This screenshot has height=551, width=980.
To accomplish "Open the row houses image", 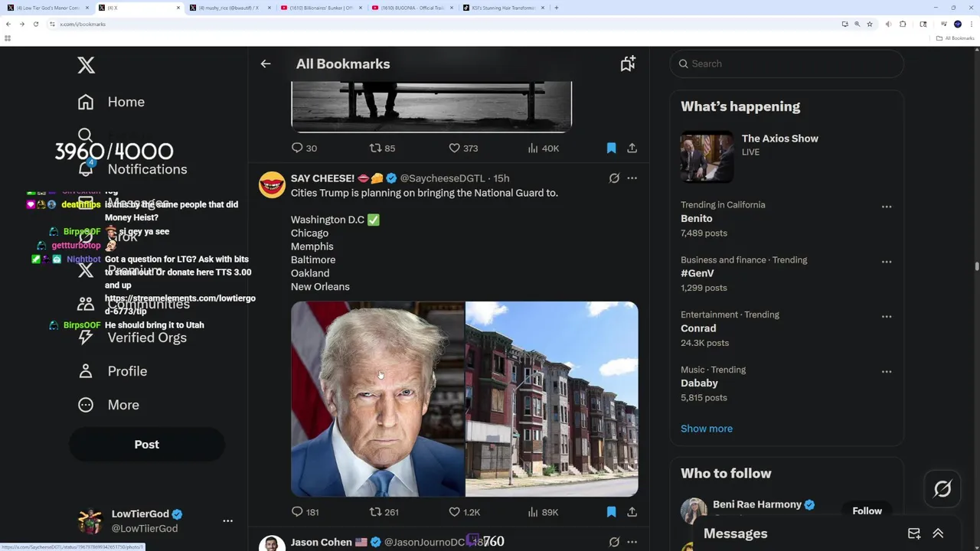I will [552, 399].
